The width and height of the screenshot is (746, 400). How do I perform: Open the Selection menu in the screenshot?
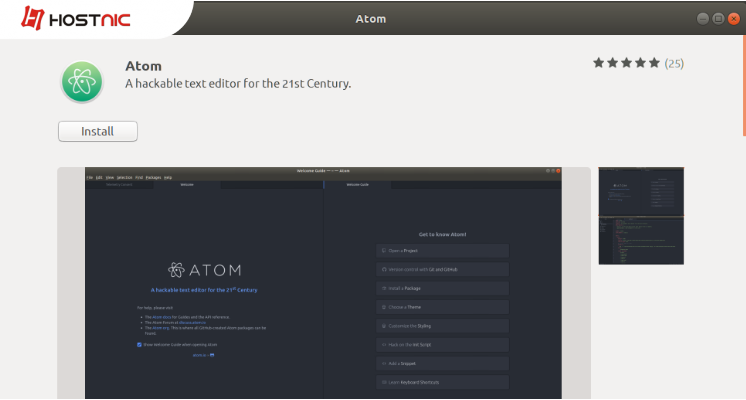tap(125, 177)
